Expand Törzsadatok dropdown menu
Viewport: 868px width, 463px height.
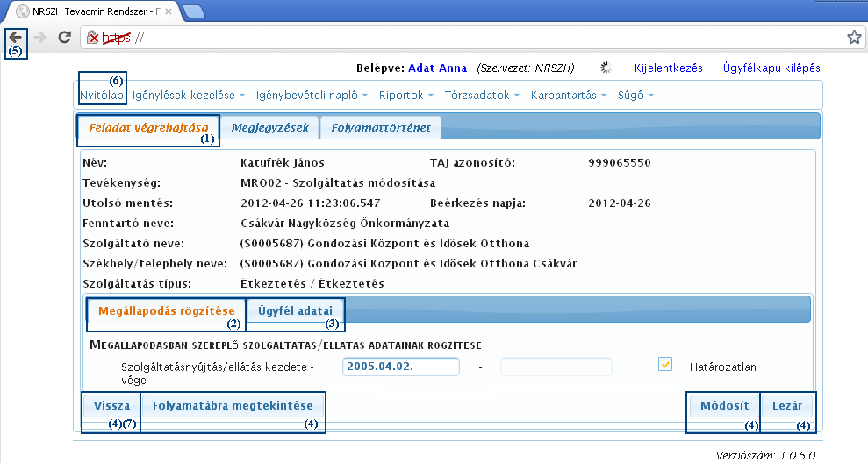point(482,96)
